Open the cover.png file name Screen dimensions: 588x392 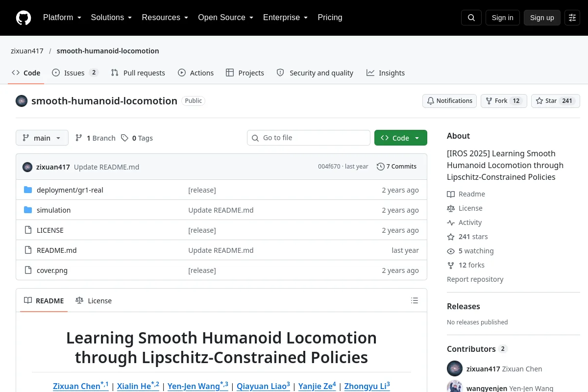tap(52, 270)
